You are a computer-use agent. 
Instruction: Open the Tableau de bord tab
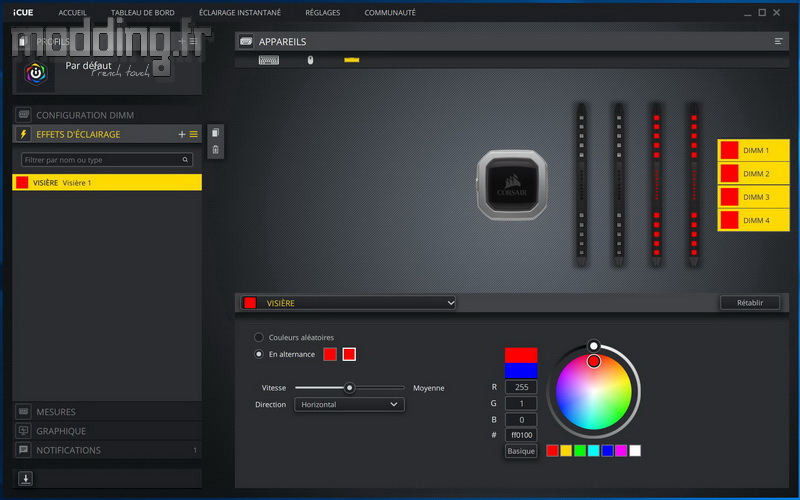pos(143,13)
